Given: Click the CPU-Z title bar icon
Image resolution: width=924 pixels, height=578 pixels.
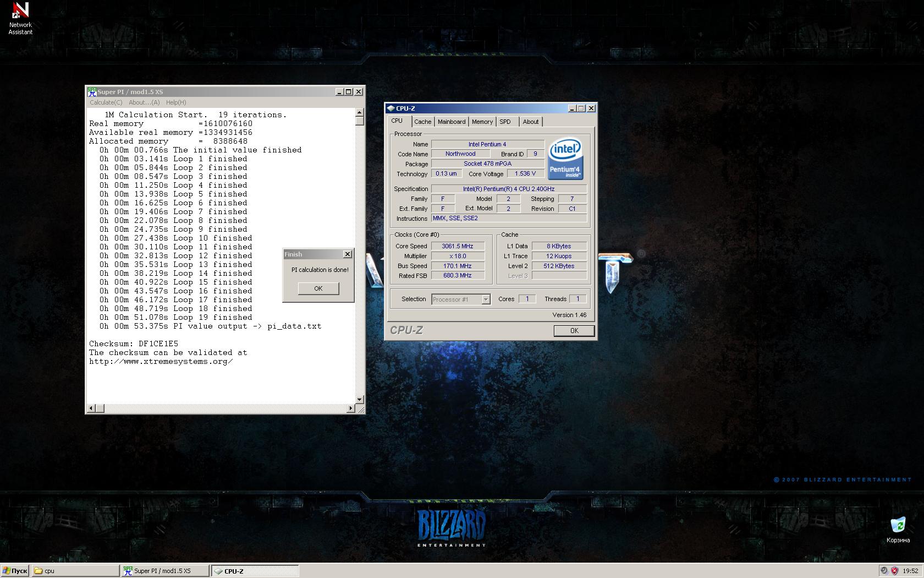Looking at the screenshot, I should (391, 108).
